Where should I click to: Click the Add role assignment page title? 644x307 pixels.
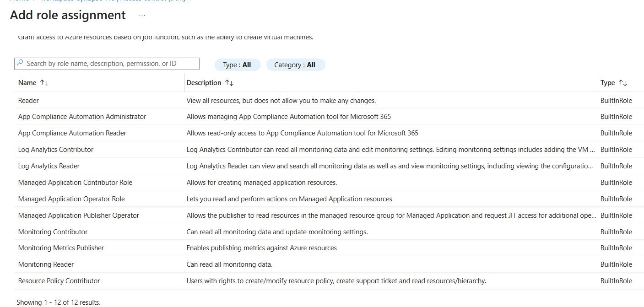coord(68,15)
